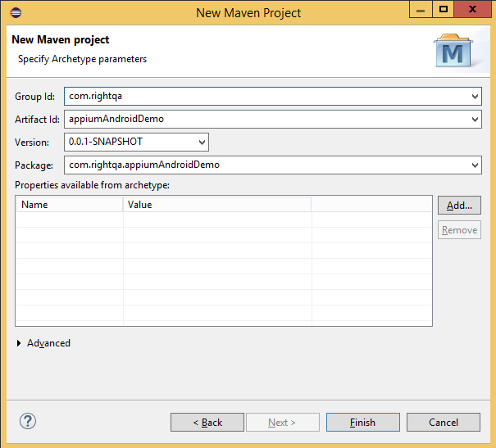Screen dimensions: 496x448
Task: Click the Value column header
Action: (x=217, y=205)
